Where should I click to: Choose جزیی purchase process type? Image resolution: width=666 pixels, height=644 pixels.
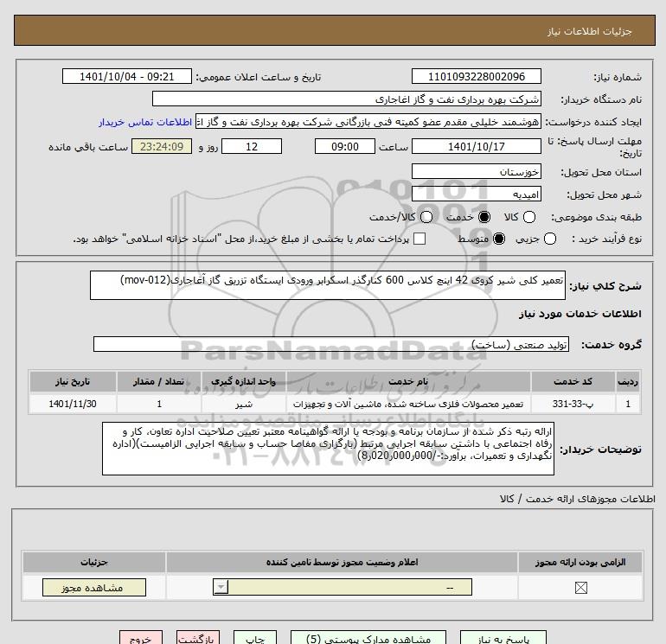[x=549, y=239]
